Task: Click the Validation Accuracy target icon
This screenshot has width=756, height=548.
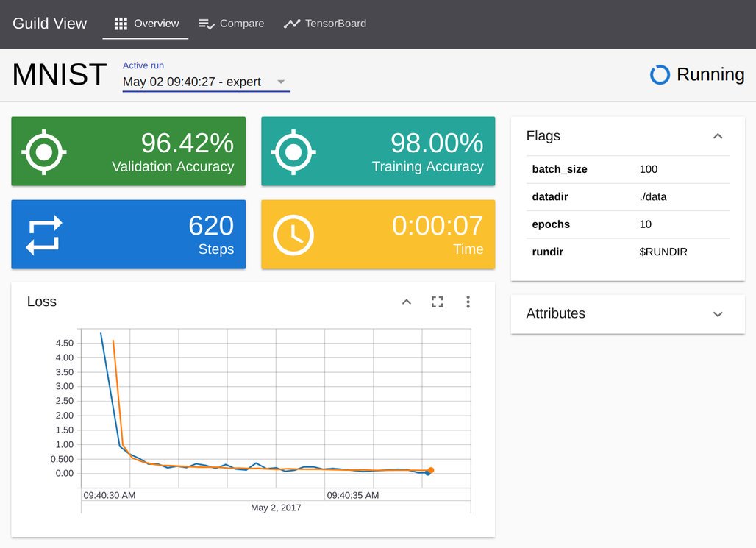Action: pyautogui.click(x=44, y=152)
